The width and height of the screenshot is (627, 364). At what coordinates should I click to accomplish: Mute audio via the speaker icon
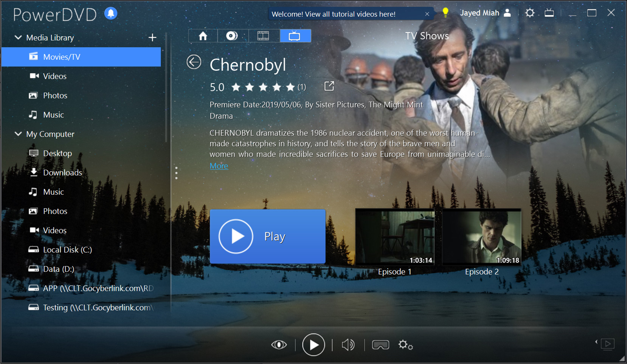point(348,344)
